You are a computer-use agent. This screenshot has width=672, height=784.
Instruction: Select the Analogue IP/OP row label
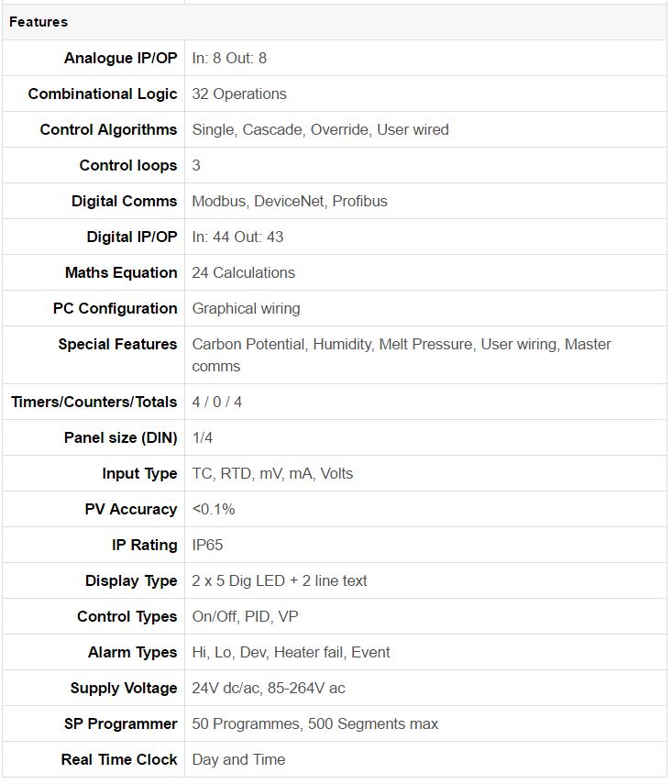click(120, 58)
